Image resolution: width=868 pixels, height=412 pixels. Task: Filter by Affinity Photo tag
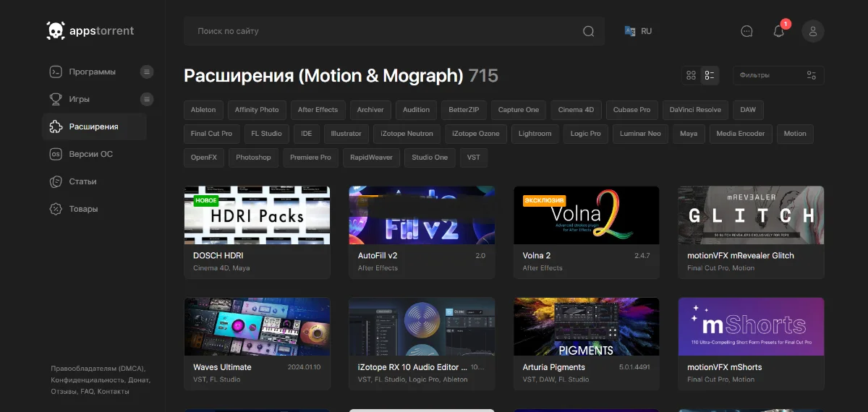tap(257, 110)
